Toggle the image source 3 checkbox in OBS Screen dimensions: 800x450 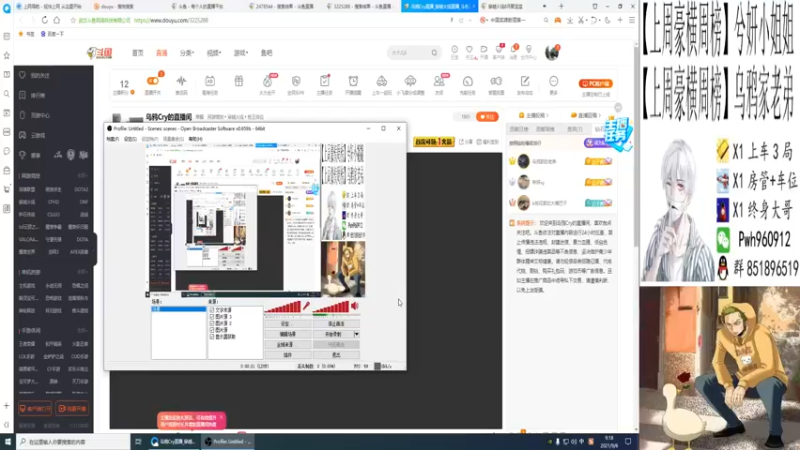click(212, 317)
